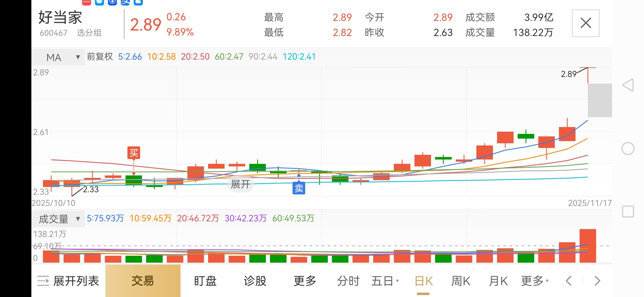The height and width of the screenshot is (297, 644).
Task: Expand the 五日 period dropdown
Action: pos(385,281)
